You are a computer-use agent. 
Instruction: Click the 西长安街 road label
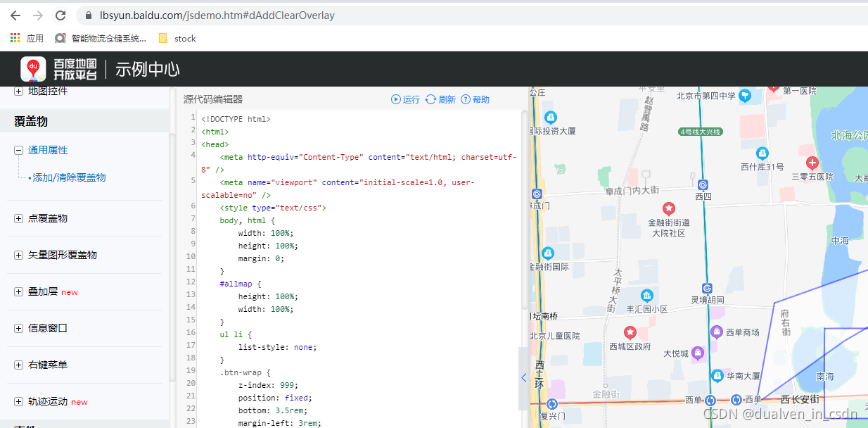coord(800,399)
